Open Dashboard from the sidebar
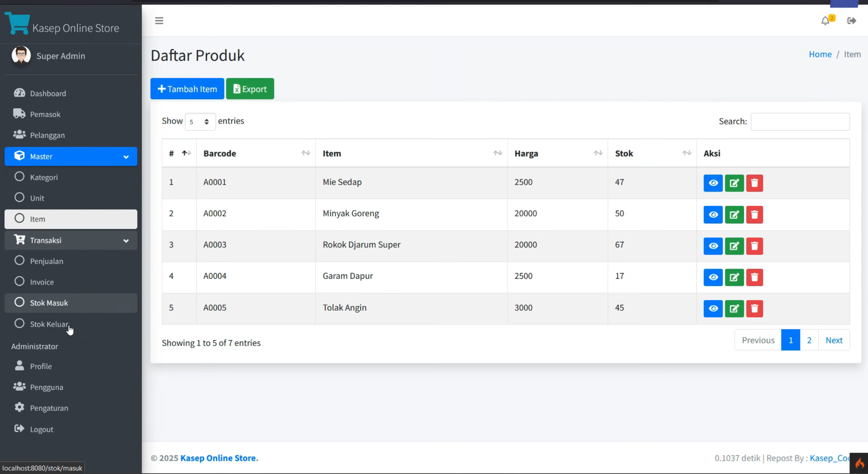Screen dimensions: 868x474 pos(71,93)
